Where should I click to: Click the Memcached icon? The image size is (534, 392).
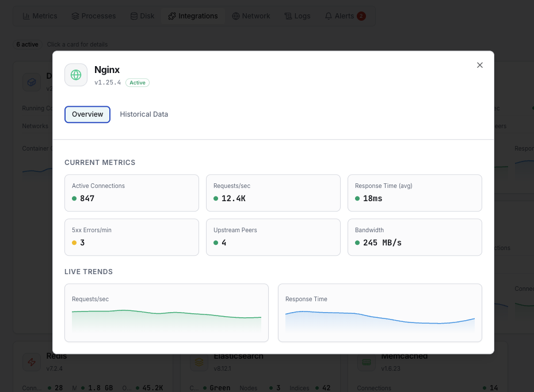(366, 363)
